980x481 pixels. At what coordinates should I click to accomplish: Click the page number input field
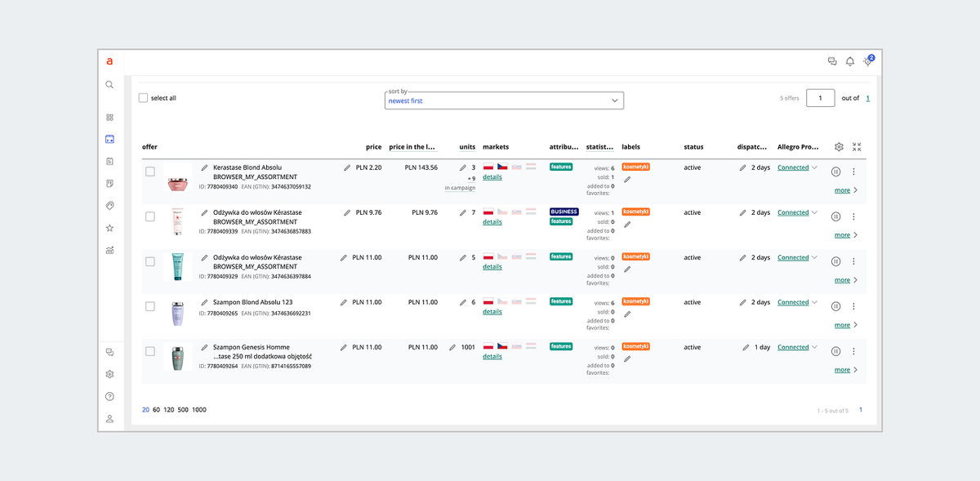[820, 98]
